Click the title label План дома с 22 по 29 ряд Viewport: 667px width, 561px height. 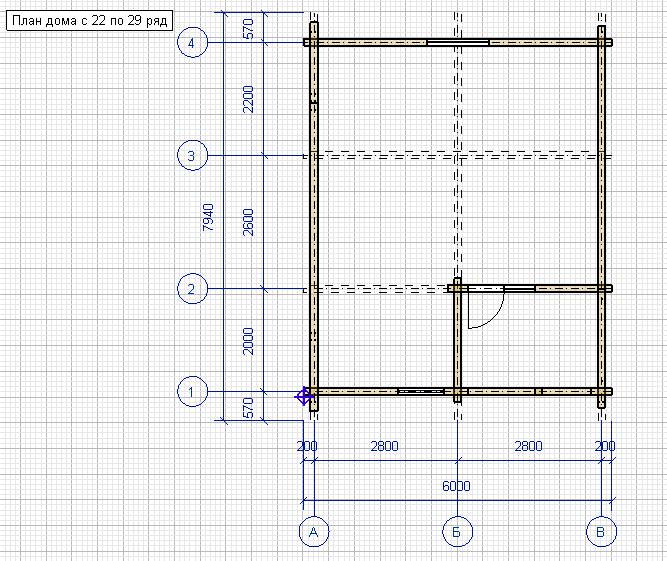(90, 20)
